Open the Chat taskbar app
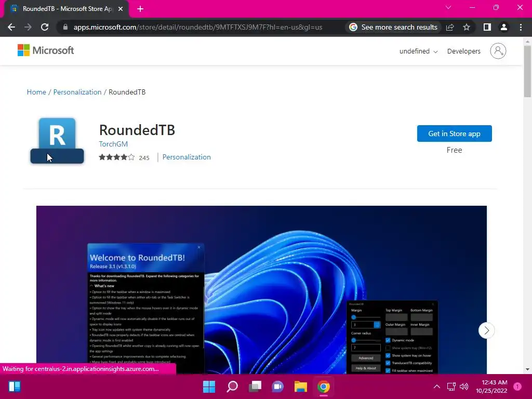Image resolution: width=532 pixels, height=399 pixels. [x=278, y=387]
